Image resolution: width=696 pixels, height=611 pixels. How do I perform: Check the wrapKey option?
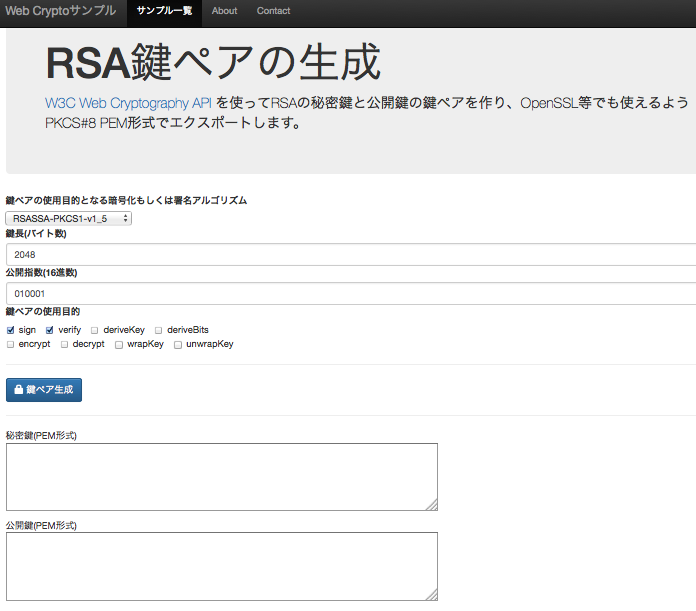(x=119, y=345)
